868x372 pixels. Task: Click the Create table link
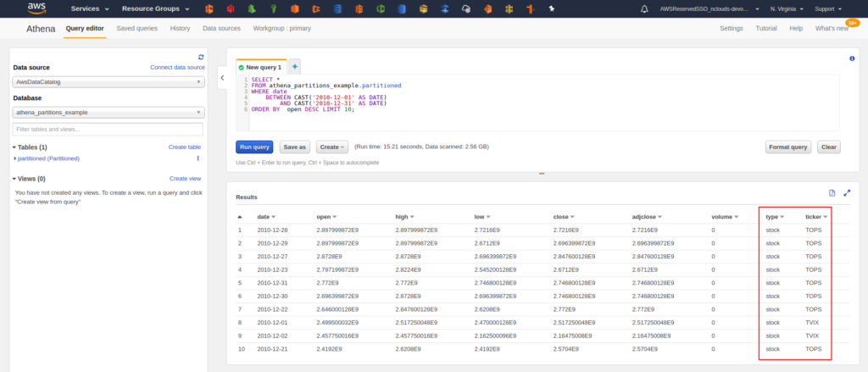point(185,147)
